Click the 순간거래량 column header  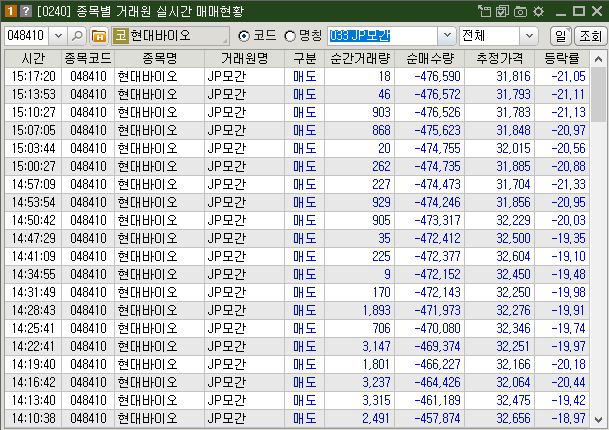pos(360,59)
